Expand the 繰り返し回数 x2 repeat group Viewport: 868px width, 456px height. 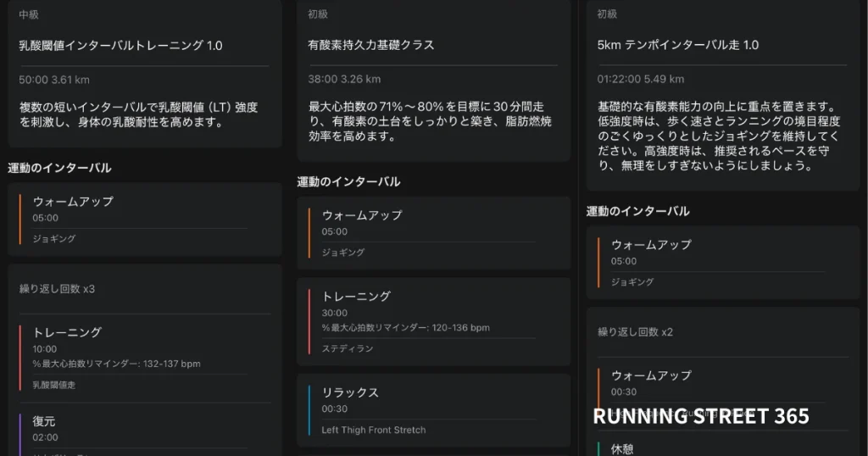636,331
